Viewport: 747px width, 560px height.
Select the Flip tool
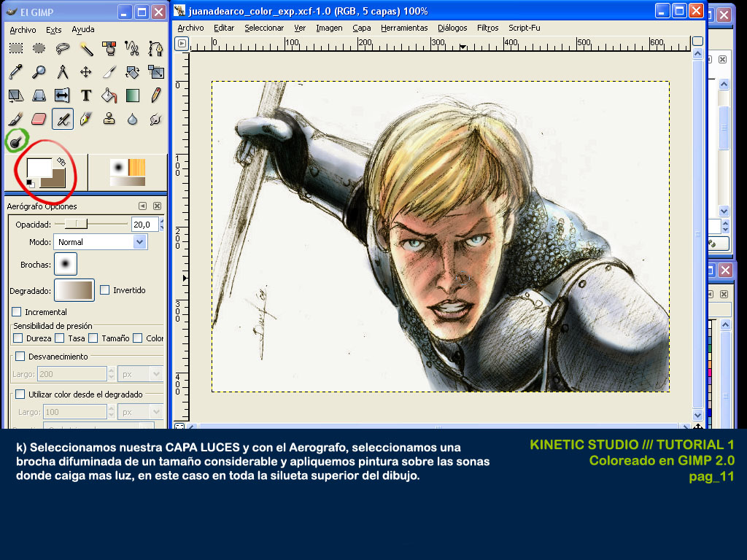(63, 96)
